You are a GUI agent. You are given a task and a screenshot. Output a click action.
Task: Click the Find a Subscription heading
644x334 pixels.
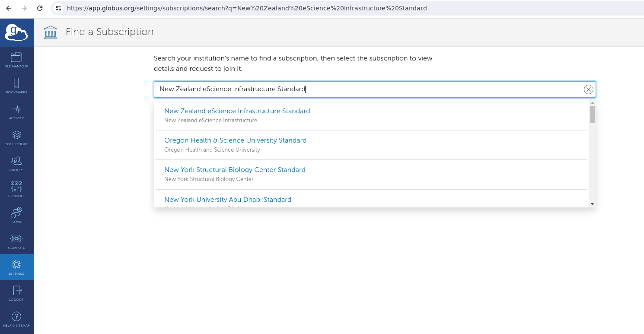point(110,32)
